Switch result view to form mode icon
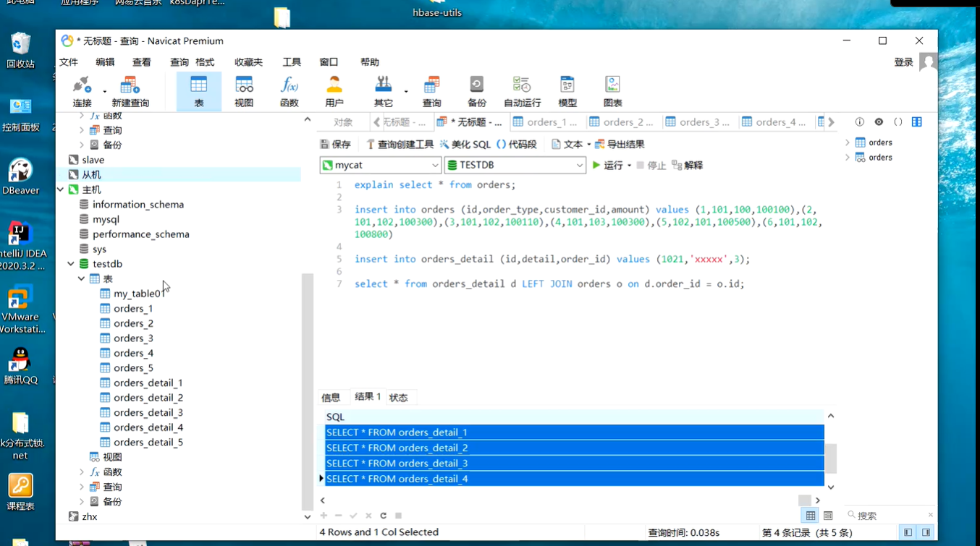Screen dimensions: 980x546 (x=827, y=515)
